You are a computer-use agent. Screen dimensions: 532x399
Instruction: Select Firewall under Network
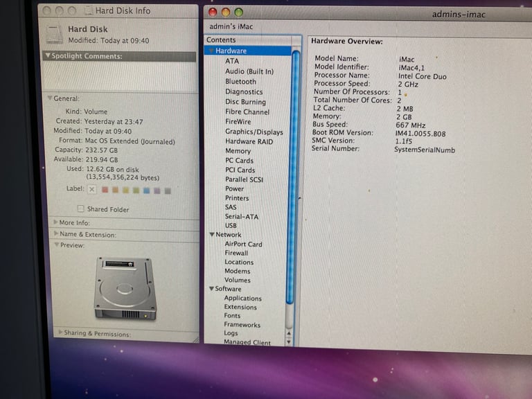click(x=236, y=253)
